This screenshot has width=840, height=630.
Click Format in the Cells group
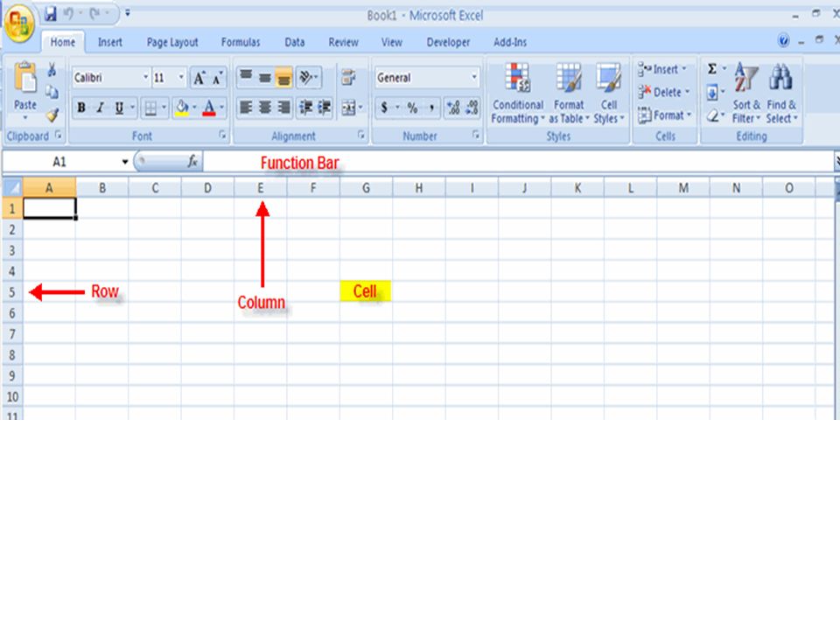tap(665, 115)
